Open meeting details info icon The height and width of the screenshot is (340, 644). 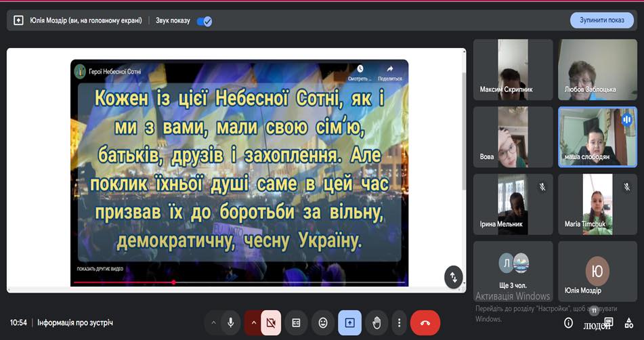coord(568,323)
